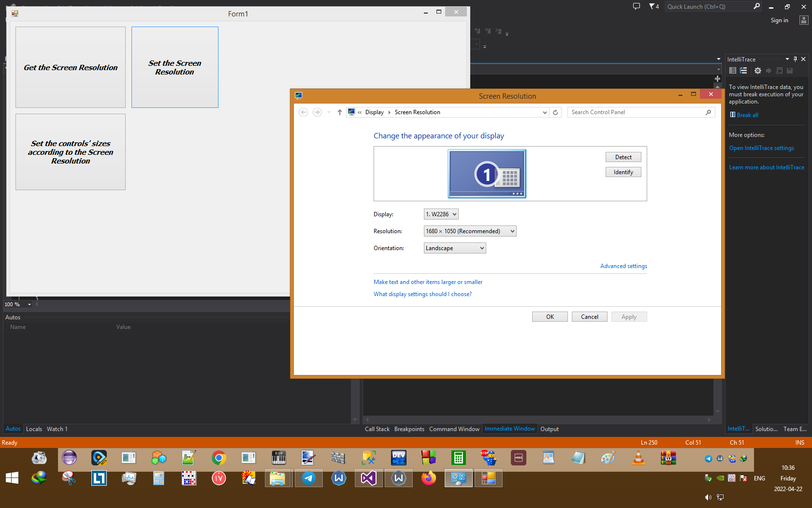Click the volume speaker icon in system tray
This screenshot has height=508, width=812.
(708, 497)
